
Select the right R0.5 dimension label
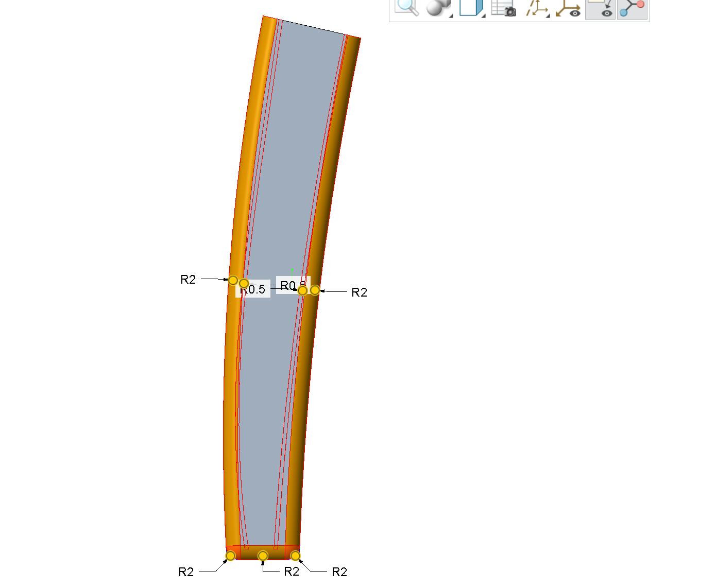tap(293, 285)
